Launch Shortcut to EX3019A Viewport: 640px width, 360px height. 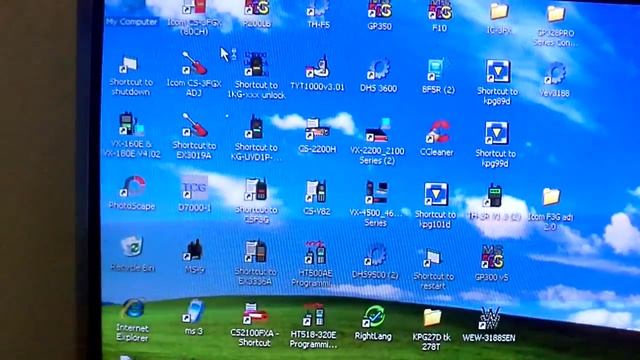tap(194, 136)
